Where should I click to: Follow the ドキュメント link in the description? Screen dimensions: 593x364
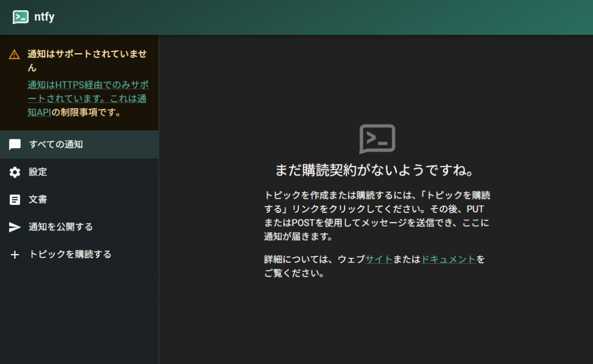coord(448,260)
